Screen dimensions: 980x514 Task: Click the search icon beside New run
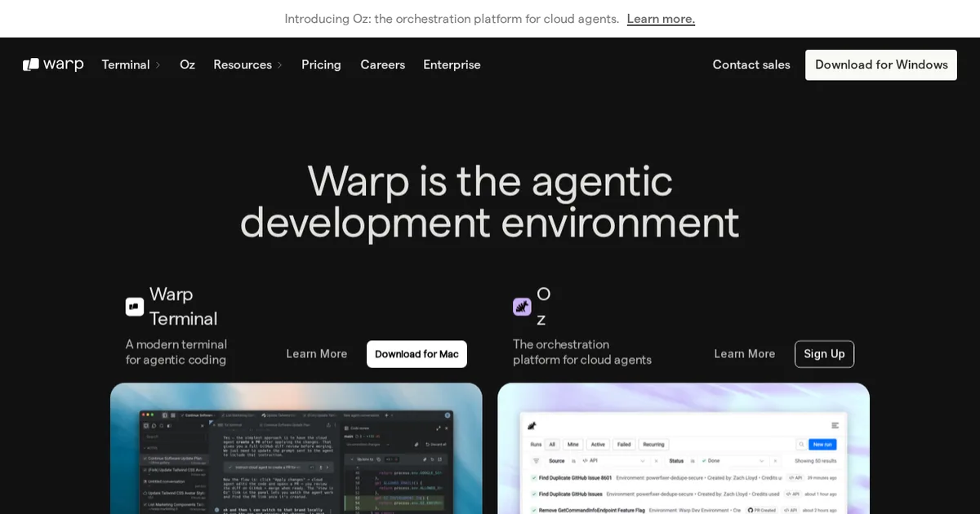pos(801,445)
